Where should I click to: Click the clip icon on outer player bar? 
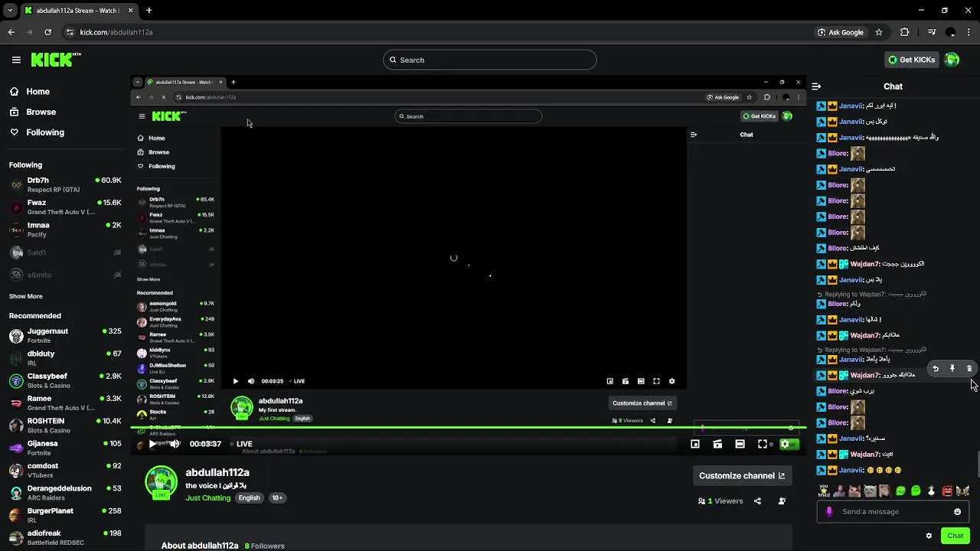click(x=717, y=444)
